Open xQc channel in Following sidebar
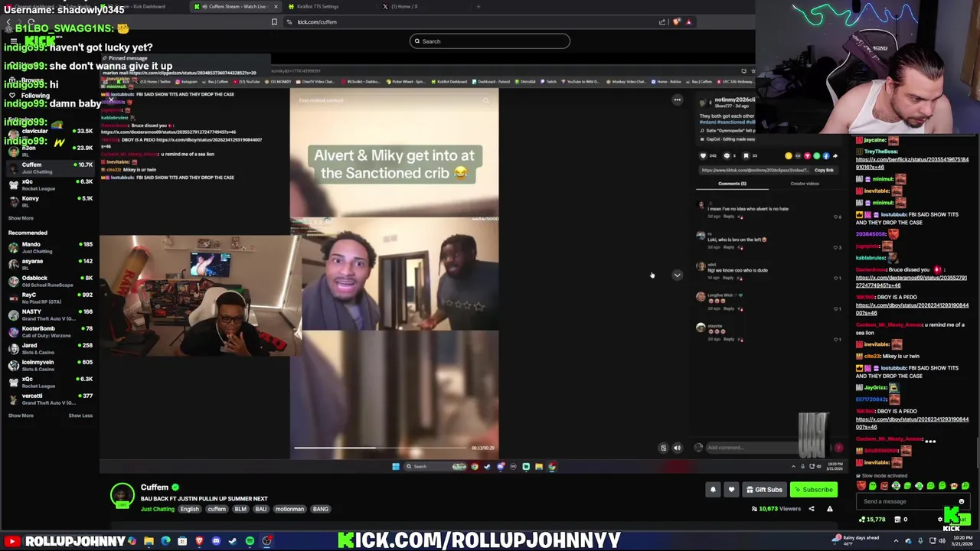Screen dimensions: 980x551 point(50,184)
